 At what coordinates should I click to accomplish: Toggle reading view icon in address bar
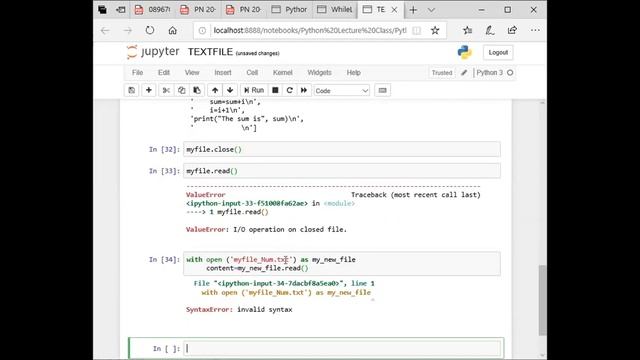point(416,31)
